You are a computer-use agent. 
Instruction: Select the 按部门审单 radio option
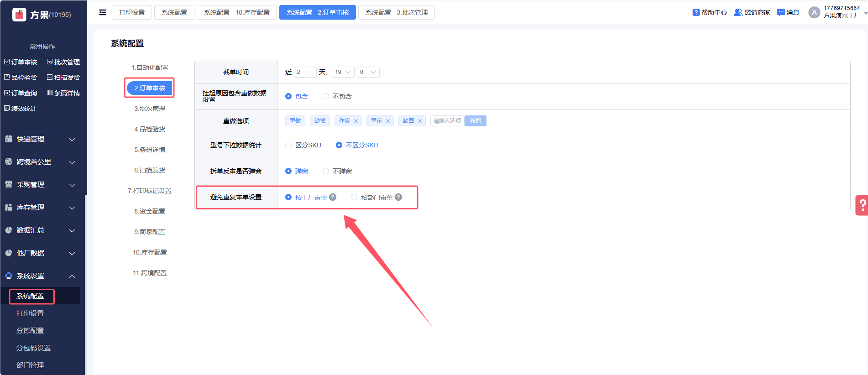click(x=354, y=197)
